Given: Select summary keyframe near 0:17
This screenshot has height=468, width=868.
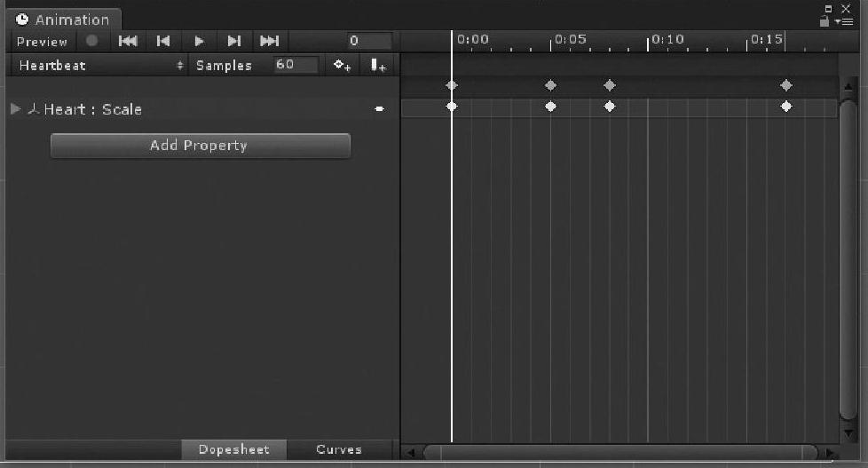Looking at the screenshot, I should (x=786, y=85).
